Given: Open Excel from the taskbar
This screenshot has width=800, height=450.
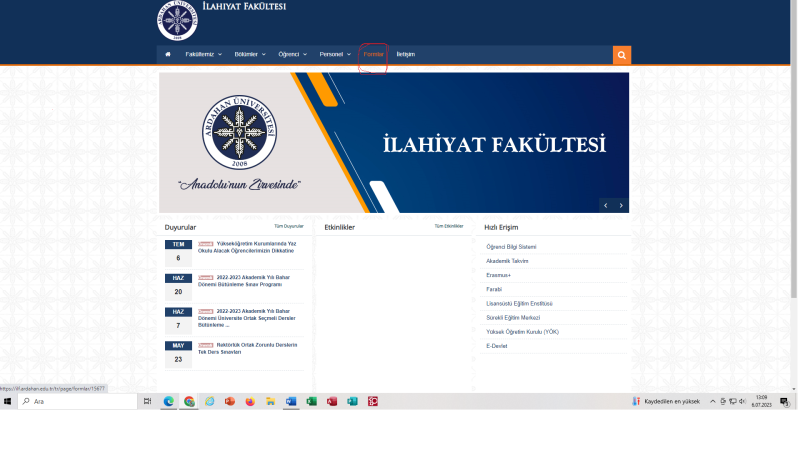Looking at the screenshot, I should [x=311, y=402].
